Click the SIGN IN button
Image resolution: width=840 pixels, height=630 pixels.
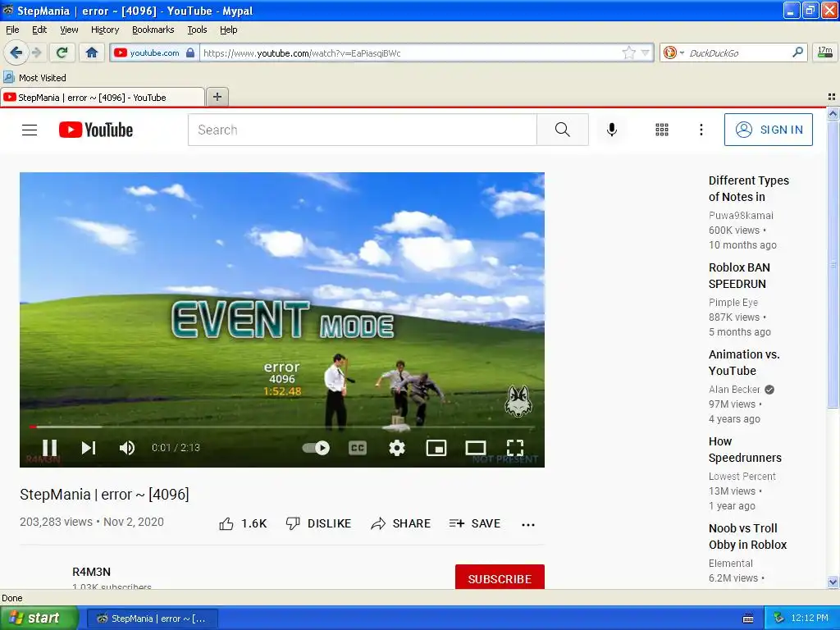click(x=768, y=130)
